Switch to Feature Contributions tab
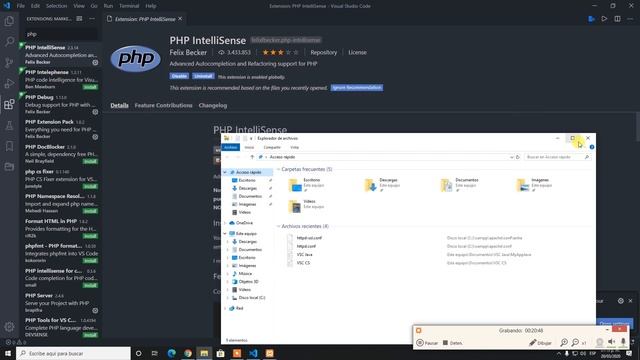The height and width of the screenshot is (360, 640). (x=163, y=105)
